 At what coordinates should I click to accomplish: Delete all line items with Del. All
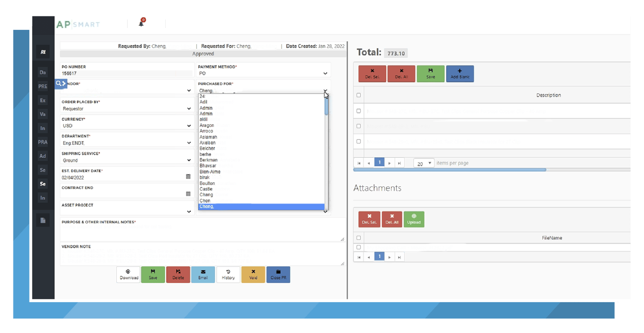click(401, 73)
